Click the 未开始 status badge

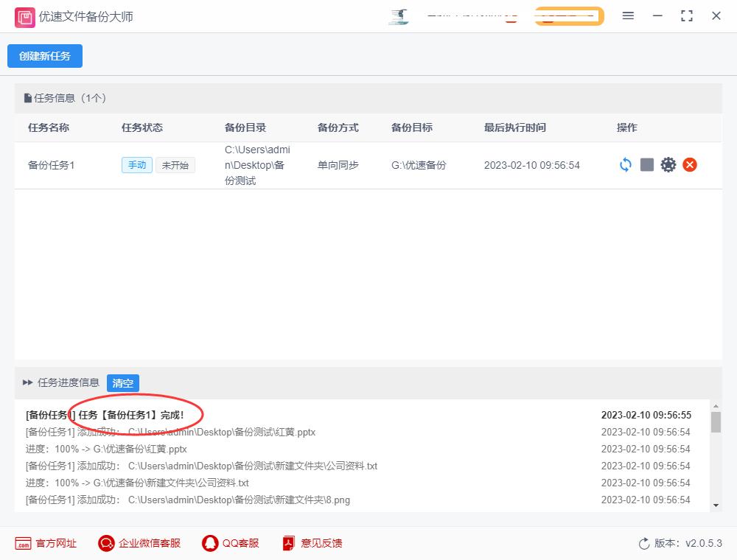(x=175, y=165)
